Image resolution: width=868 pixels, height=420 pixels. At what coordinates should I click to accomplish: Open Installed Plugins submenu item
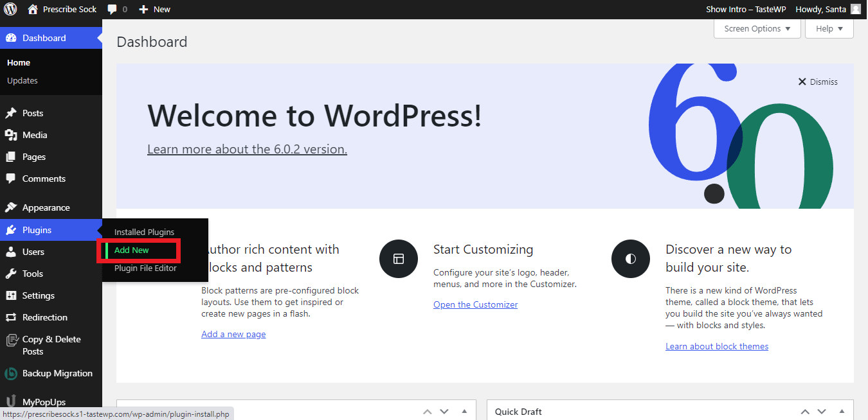pyautogui.click(x=144, y=232)
